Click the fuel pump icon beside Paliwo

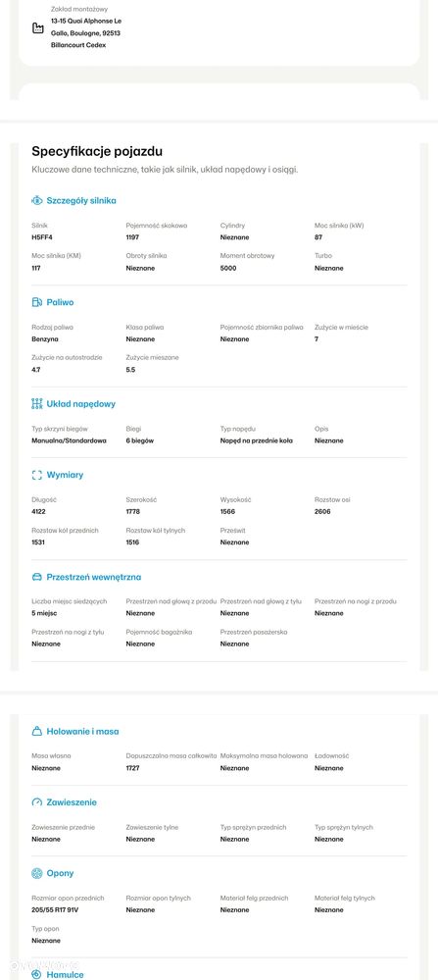click(x=37, y=302)
